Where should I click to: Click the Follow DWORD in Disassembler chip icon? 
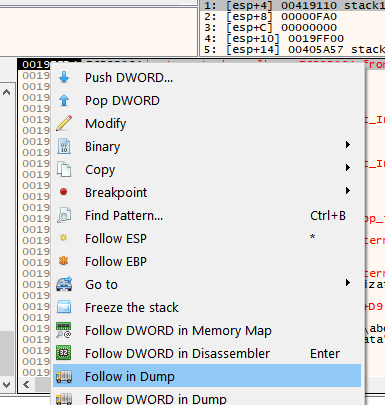point(64,353)
